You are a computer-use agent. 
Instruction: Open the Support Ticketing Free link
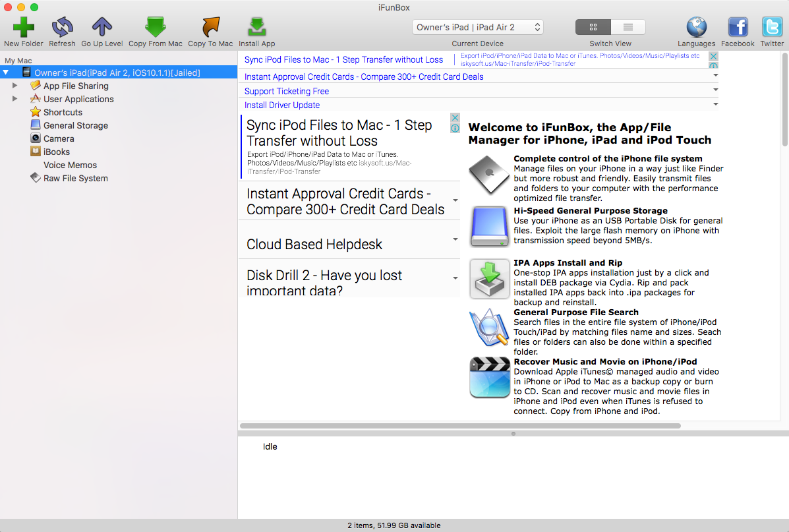[287, 91]
